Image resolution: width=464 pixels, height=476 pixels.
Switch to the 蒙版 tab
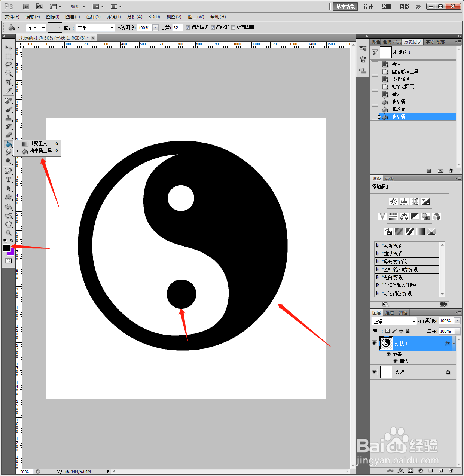(x=389, y=178)
